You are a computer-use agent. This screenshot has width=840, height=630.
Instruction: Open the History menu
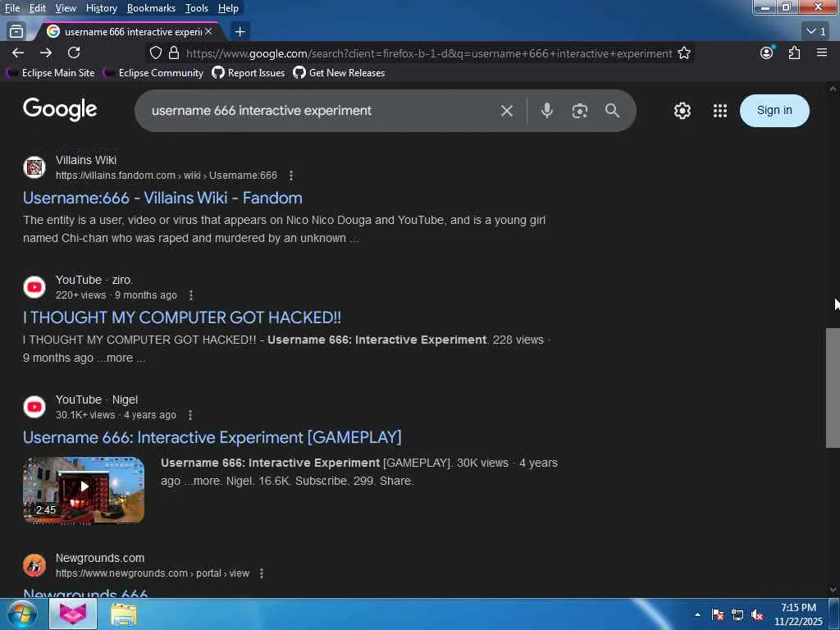click(x=101, y=8)
